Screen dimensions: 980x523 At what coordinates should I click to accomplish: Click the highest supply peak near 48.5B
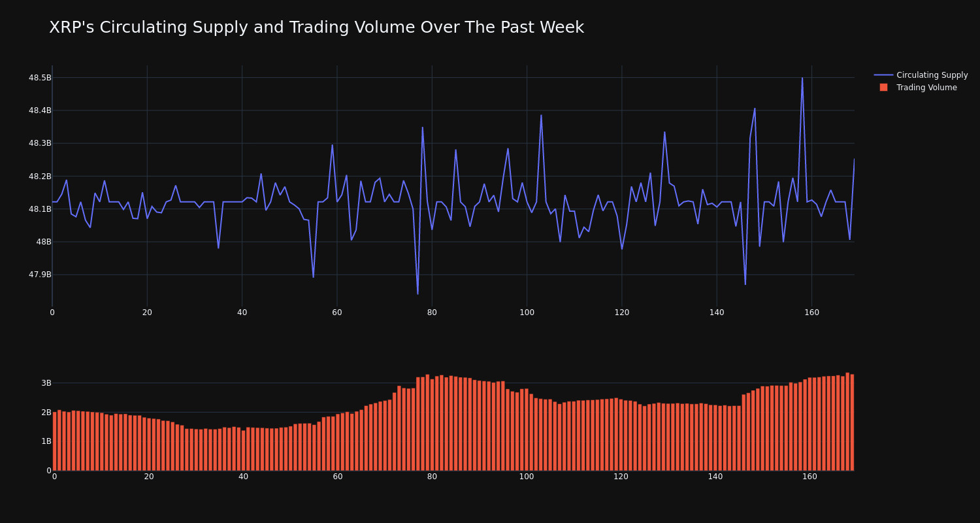point(802,78)
